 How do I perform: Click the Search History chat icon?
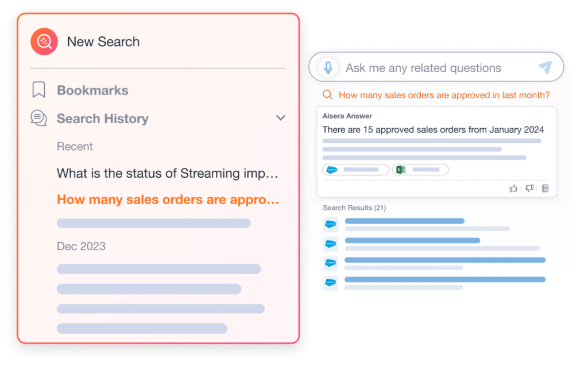pyautogui.click(x=38, y=118)
